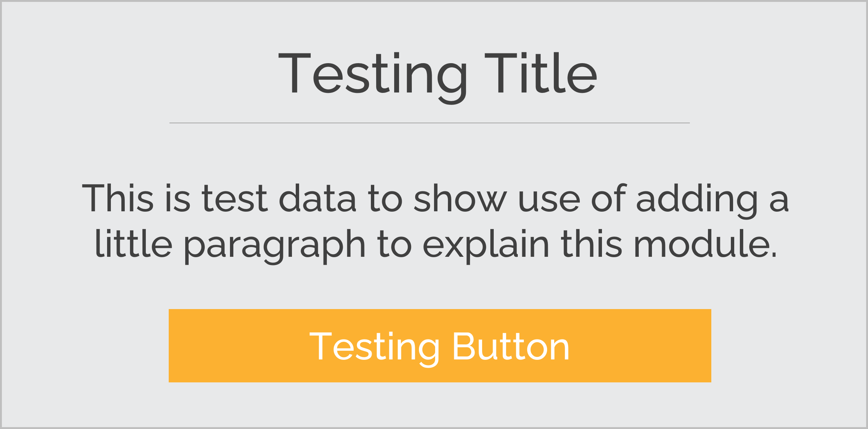Select the word "Testing" in the heading

coord(373,78)
